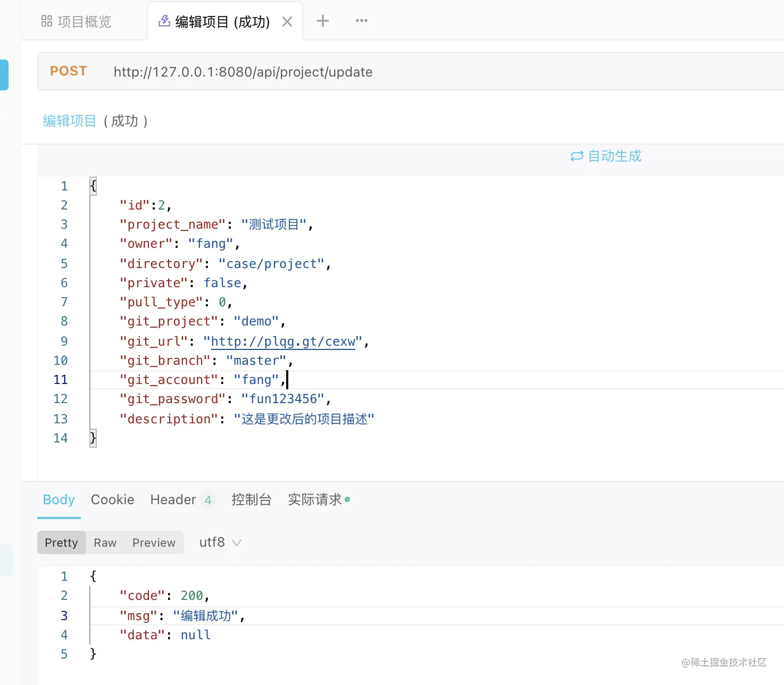Click the "owner" fang value

[x=211, y=244]
